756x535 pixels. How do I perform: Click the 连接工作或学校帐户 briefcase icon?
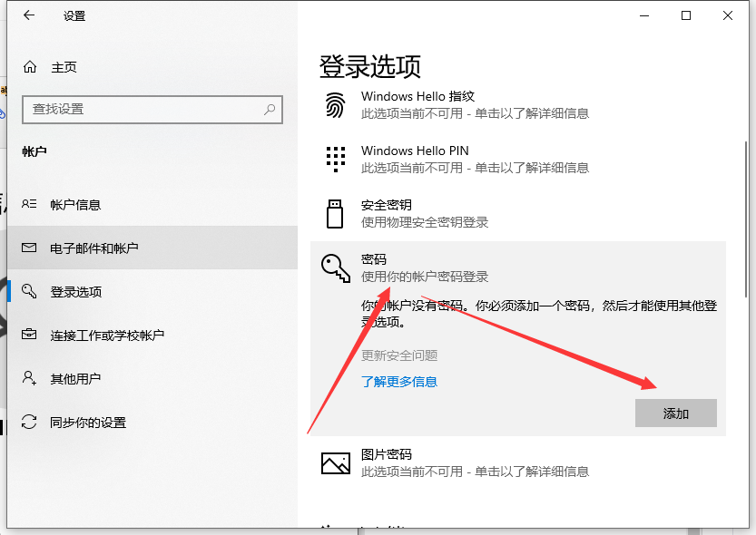[x=28, y=335]
